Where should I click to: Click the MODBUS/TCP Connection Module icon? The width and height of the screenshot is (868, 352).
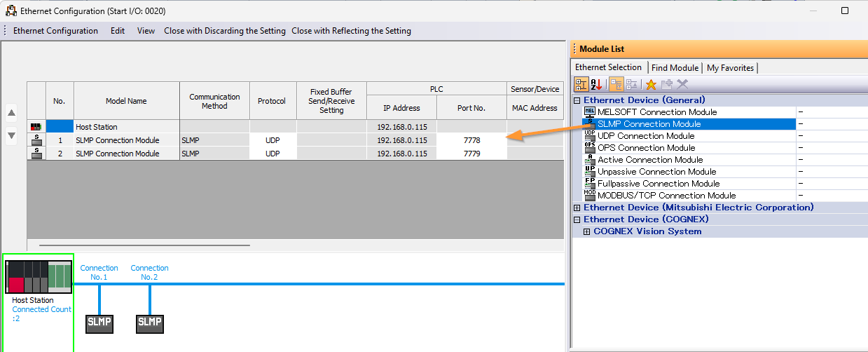click(x=589, y=196)
